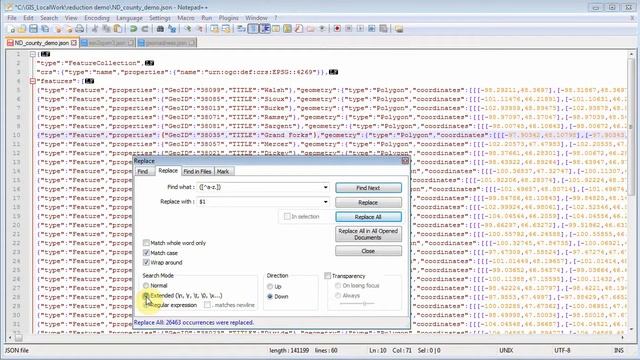Click the Replace button
640x360 pixels.
click(x=368, y=202)
